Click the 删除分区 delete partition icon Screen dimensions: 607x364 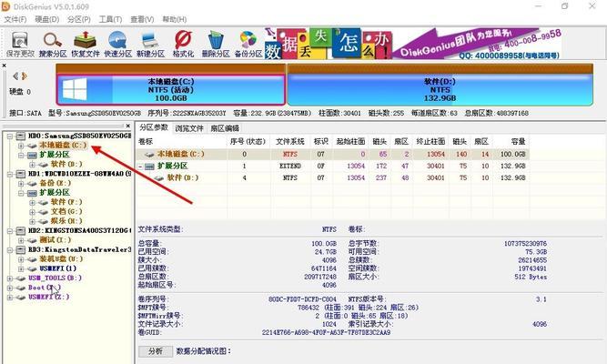(x=216, y=45)
